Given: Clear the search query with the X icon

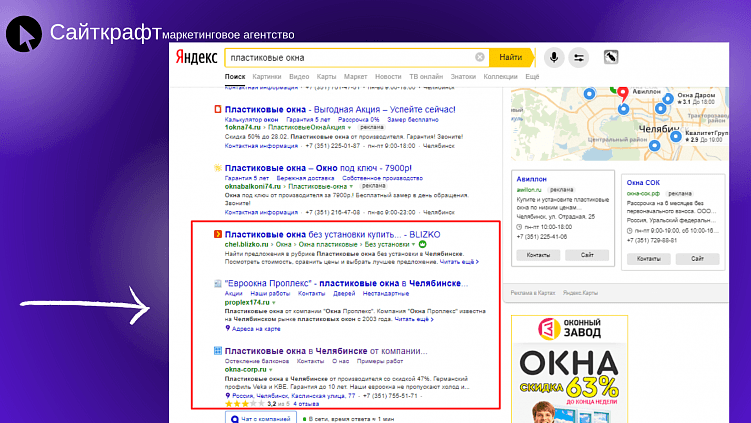Looking at the screenshot, I should 479,57.
